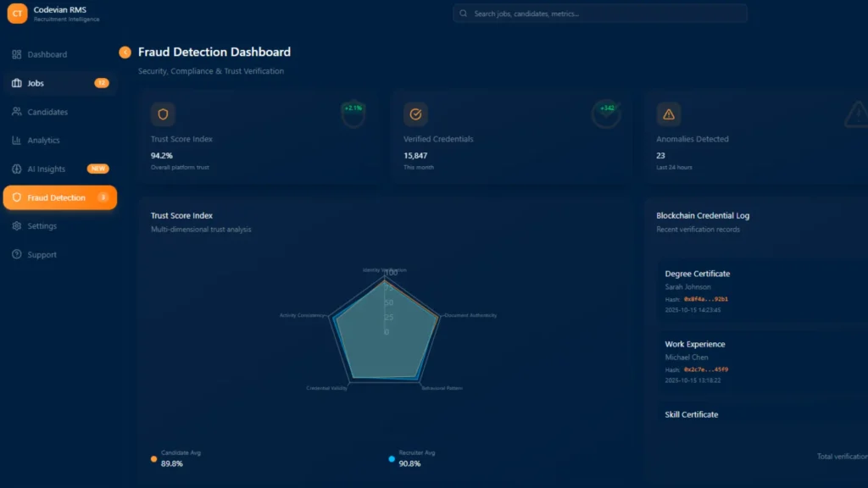Toggle Recruiter Avg legend blue dot
This screenshot has width=868, height=488.
tap(392, 458)
